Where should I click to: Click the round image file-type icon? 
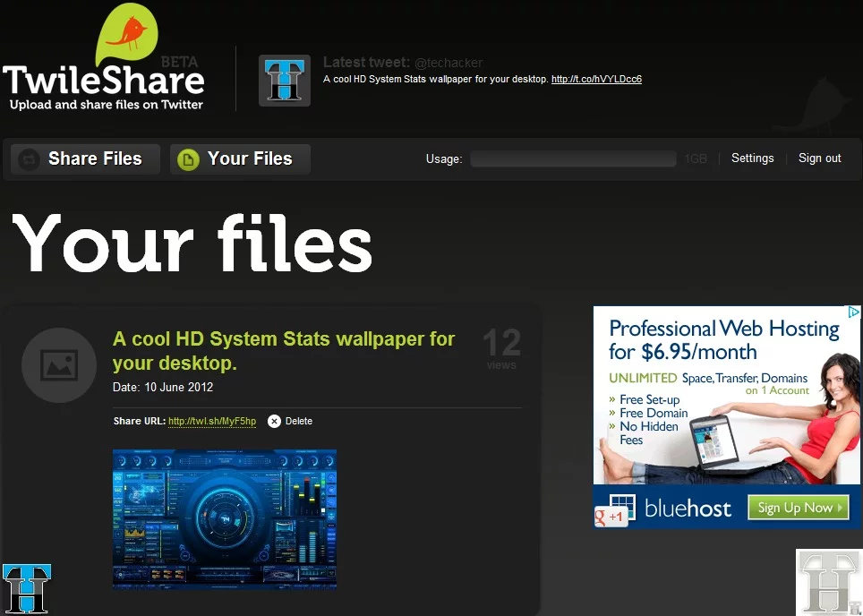click(59, 365)
